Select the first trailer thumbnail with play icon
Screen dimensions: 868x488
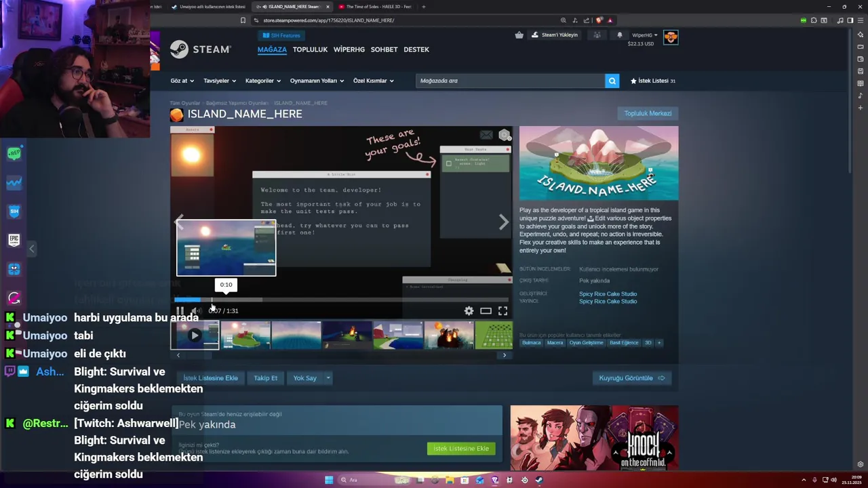(195, 335)
